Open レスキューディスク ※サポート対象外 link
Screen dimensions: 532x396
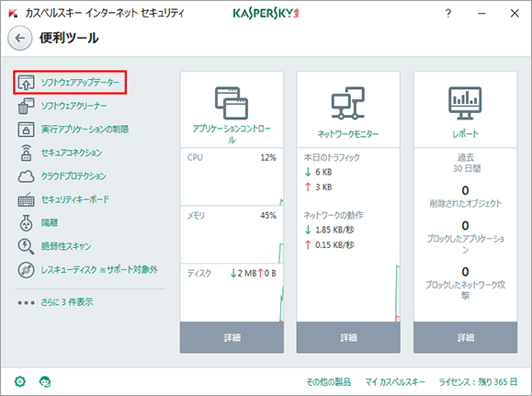click(99, 270)
